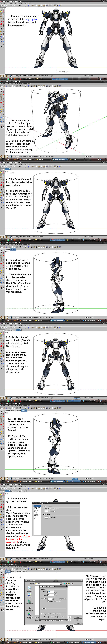
Task: Select the Scene 2 tab in Right view window
Action: point(13,249)
